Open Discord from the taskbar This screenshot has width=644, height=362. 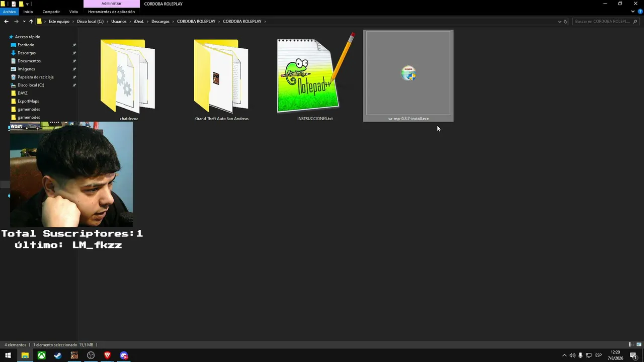pos(124,355)
